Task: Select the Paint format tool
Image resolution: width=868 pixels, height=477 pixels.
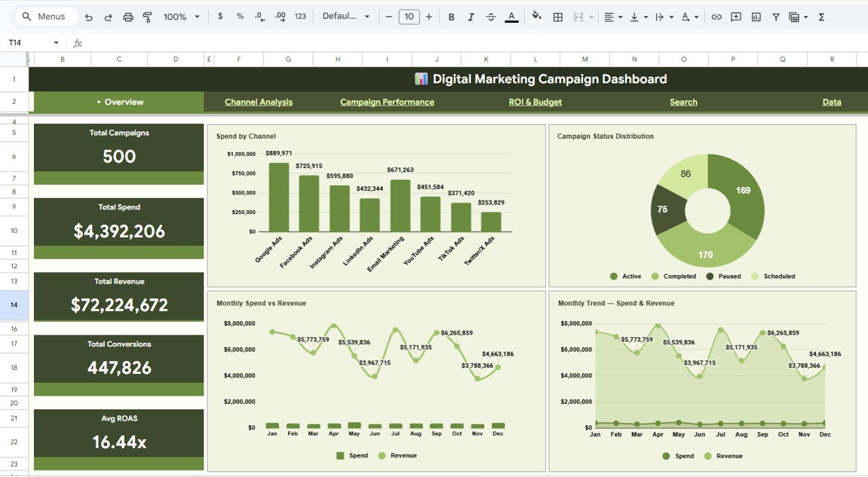Action: pyautogui.click(x=147, y=16)
